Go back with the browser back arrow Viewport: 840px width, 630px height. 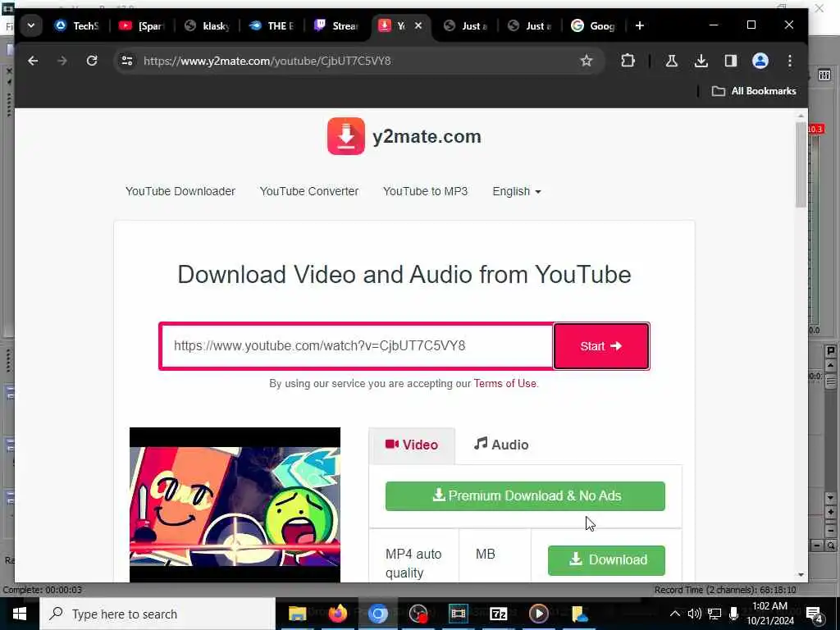(33, 61)
